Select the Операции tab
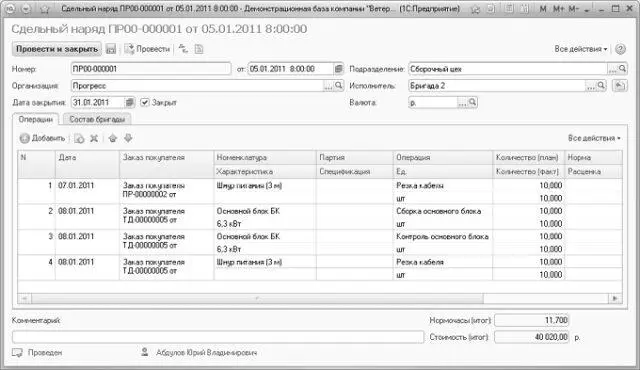The height and width of the screenshot is (370, 640). point(36,120)
